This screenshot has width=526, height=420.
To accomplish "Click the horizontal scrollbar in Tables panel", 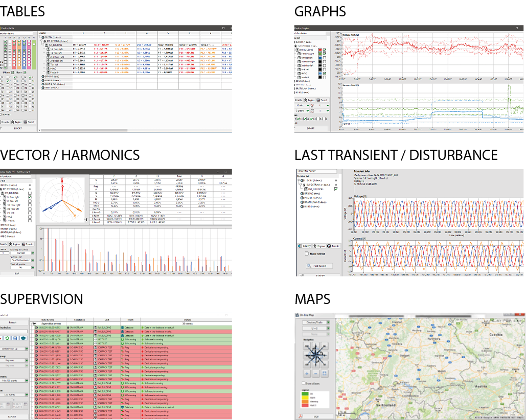I will (84, 130).
